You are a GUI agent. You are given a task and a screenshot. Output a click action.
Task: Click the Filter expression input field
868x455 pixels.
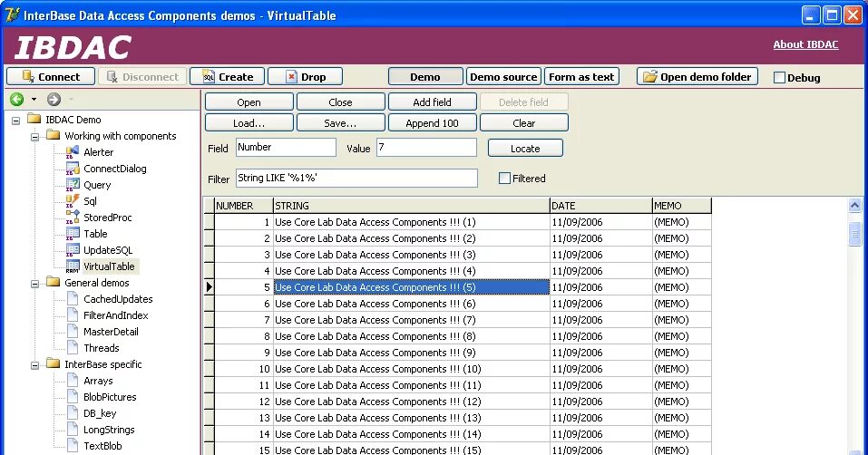tap(356, 178)
